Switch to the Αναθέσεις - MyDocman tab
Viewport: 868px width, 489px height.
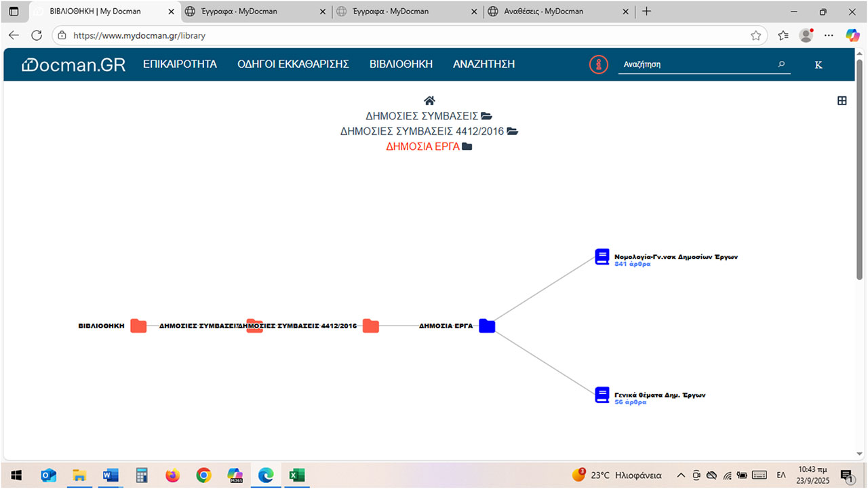(x=543, y=12)
